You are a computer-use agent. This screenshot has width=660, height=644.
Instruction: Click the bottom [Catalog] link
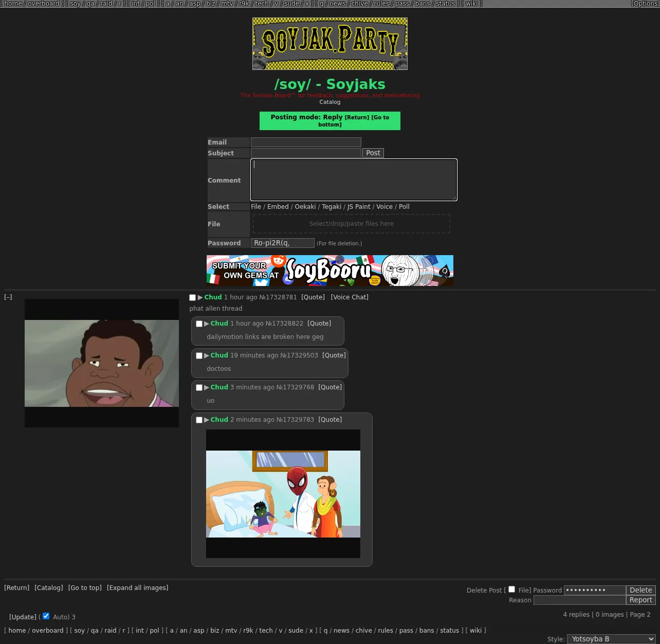pos(49,588)
